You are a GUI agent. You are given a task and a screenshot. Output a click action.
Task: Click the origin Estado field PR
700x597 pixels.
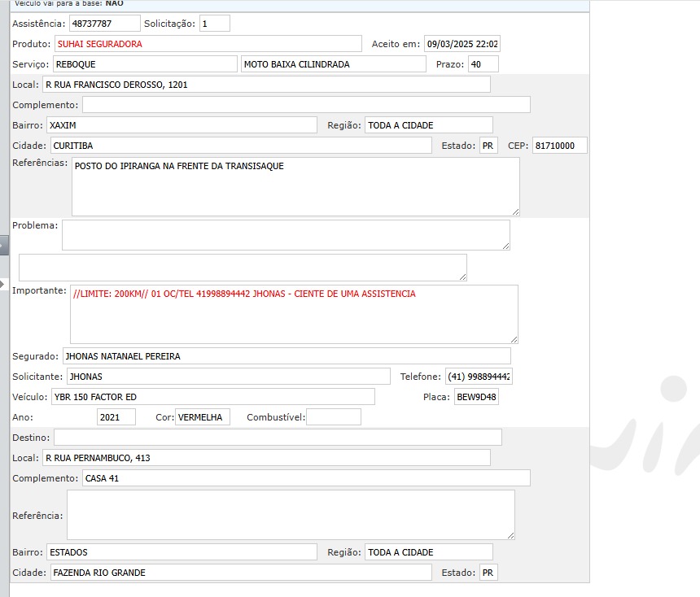(488, 146)
